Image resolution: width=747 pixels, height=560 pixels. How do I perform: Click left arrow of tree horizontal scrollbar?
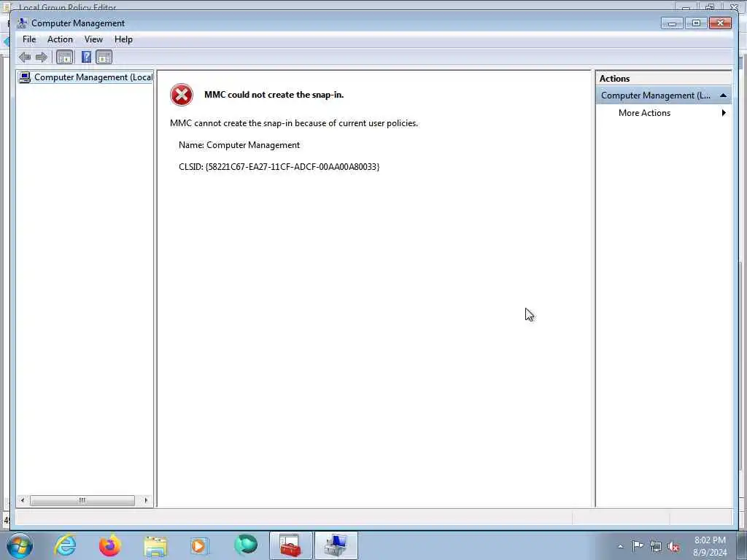pos(23,500)
